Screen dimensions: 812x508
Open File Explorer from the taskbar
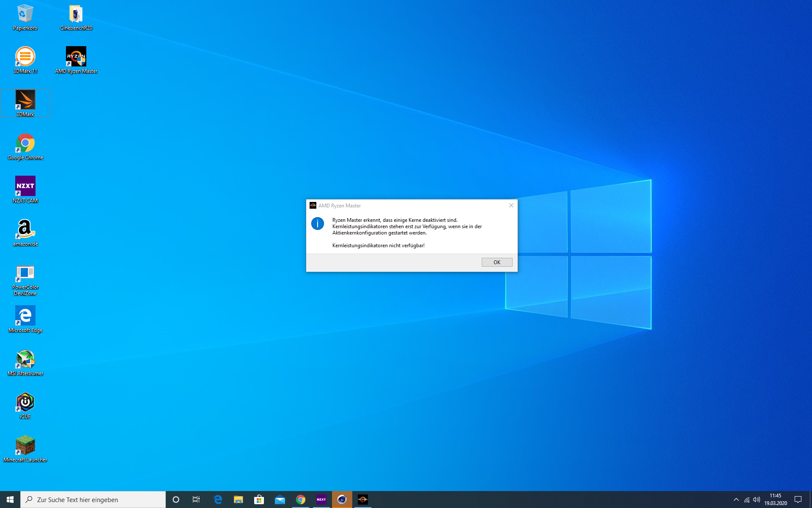[238, 500]
